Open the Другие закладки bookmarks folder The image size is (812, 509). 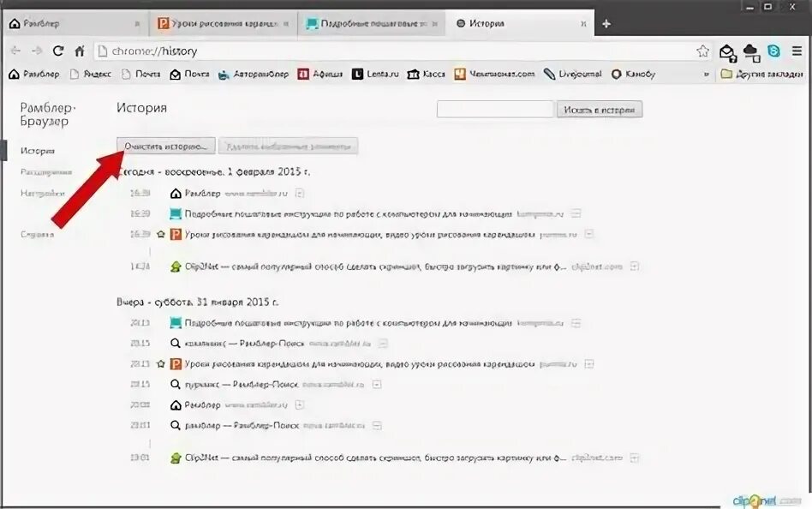[x=761, y=74]
